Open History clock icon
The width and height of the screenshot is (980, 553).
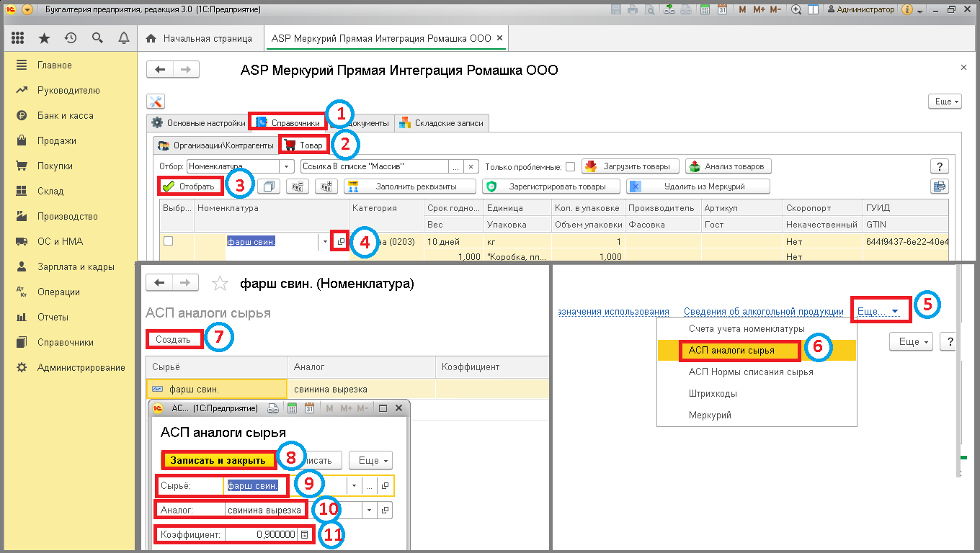(x=71, y=38)
